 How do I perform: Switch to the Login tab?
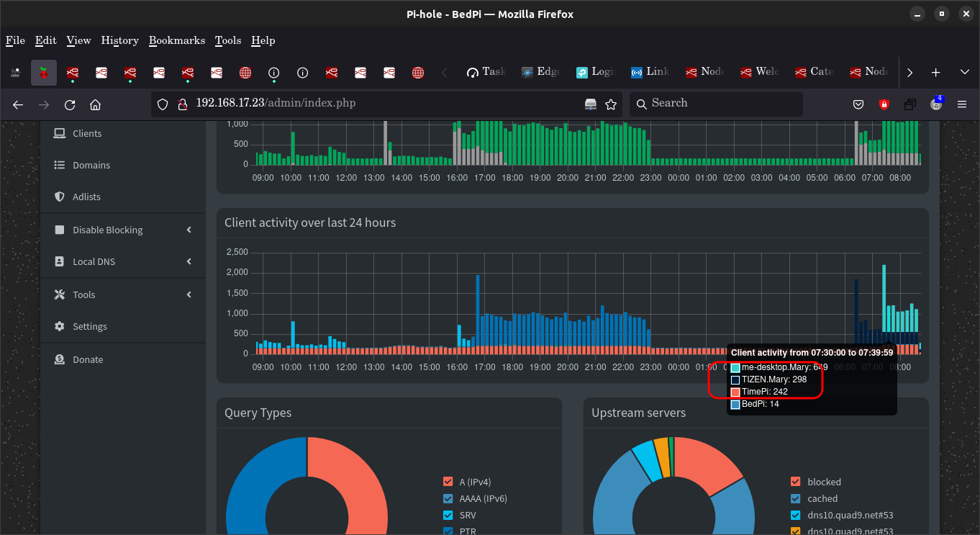point(596,72)
